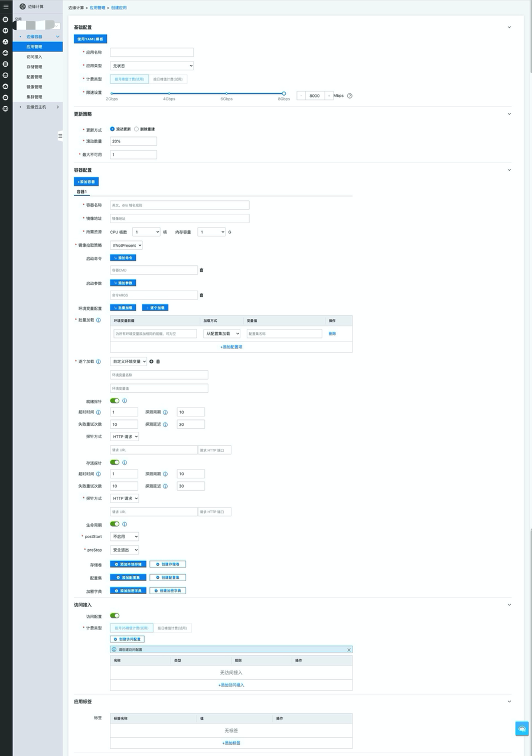This screenshot has height=756, width=532.
Task: Click the 创建存储卷 button
Action: pos(168,564)
